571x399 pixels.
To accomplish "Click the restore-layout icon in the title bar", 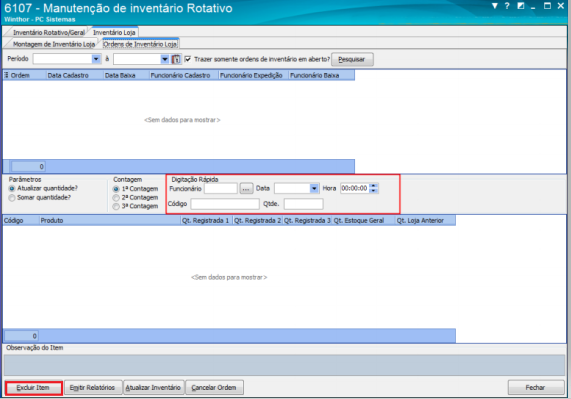I will click(x=521, y=6).
